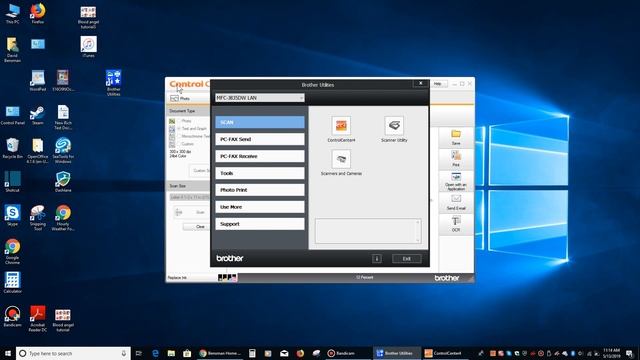Click Print icon in ControlCenter window
Image resolution: width=640 pixels, height=360 pixels.
tap(456, 159)
